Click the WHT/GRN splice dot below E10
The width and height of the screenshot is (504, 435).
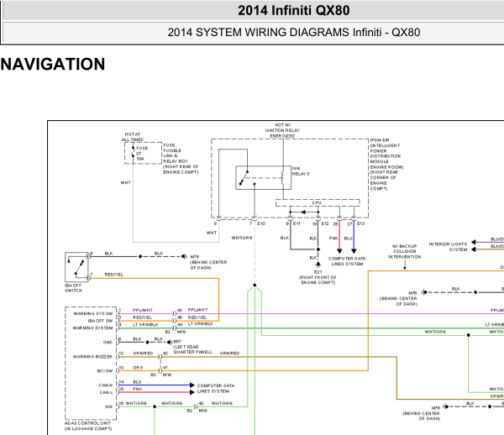255,285
